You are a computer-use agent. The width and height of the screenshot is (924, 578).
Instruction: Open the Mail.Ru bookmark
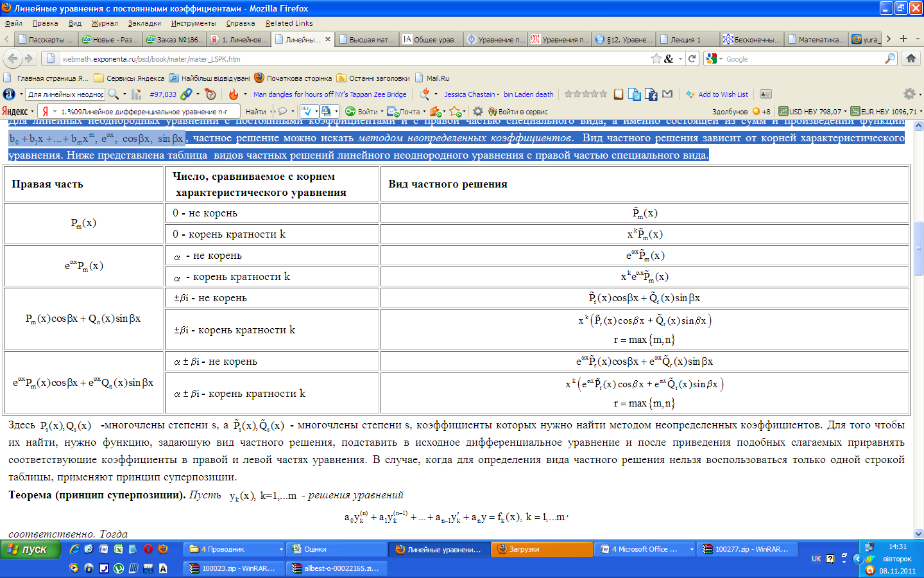click(x=432, y=78)
